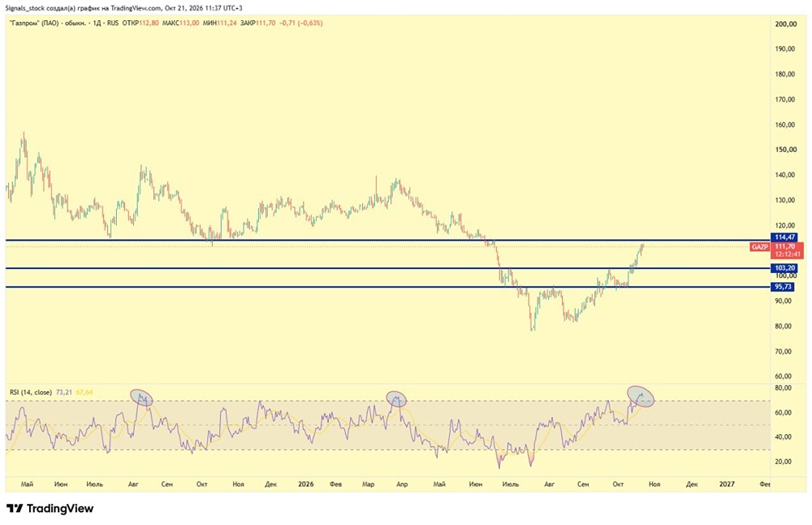The image size is (812, 525).
Task: Click the 150,00 price axis label
Action: pyautogui.click(x=785, y=150)
